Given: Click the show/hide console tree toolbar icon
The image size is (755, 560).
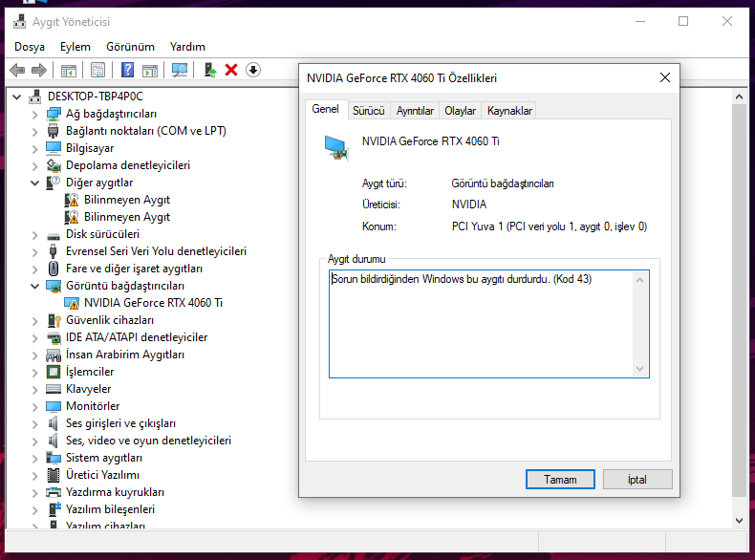Looking at the screenshot, I should point(69,71).
